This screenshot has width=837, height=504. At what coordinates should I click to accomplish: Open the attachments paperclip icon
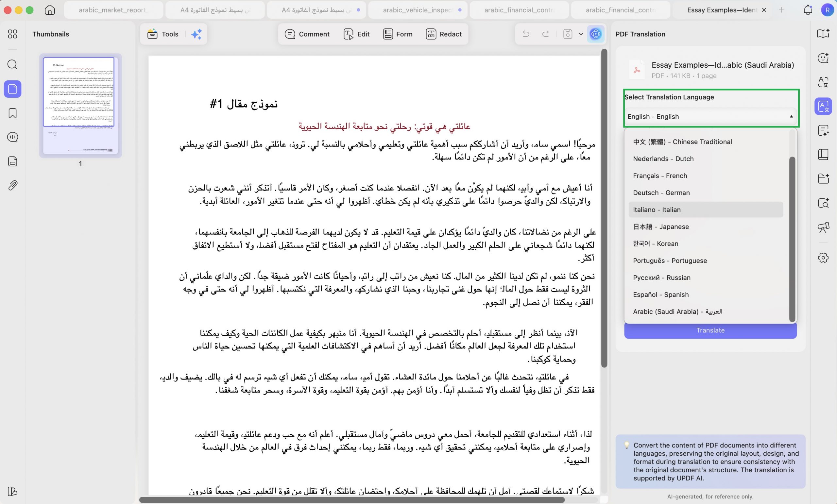coord(12,185)
